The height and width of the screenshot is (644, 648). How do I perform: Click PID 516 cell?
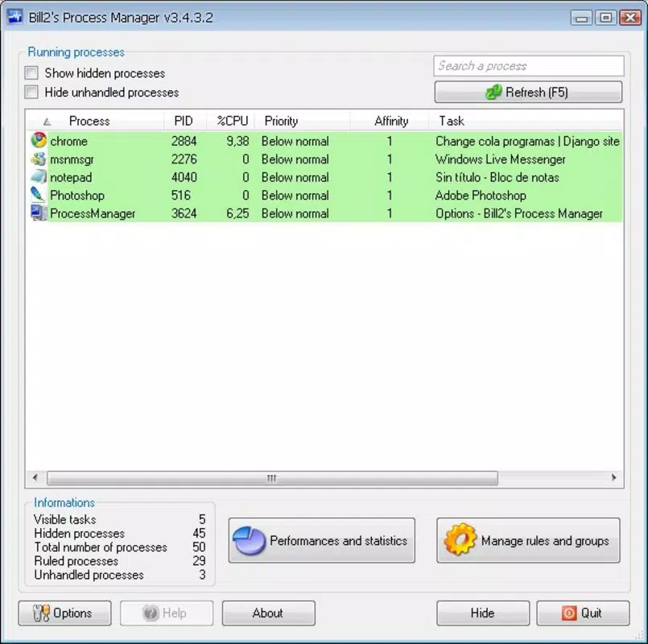click(x=180, y=195)
